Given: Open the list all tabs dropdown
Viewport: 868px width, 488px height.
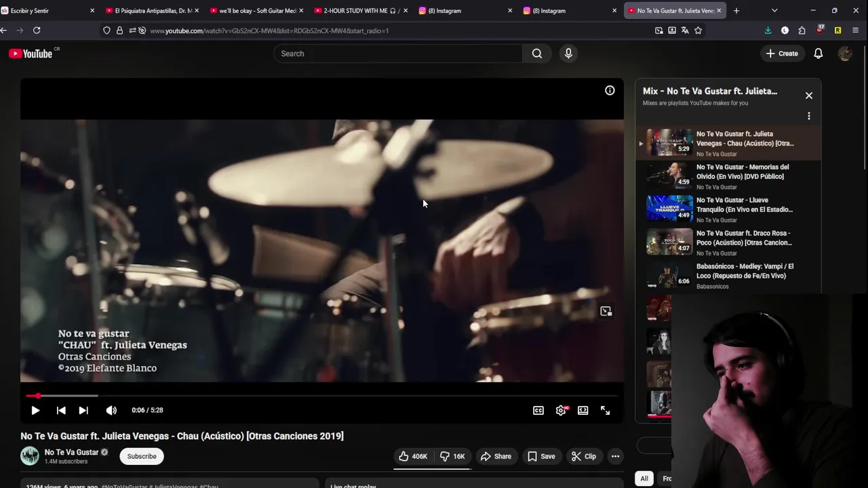Looking at the screenshot, I should point(774,11).
